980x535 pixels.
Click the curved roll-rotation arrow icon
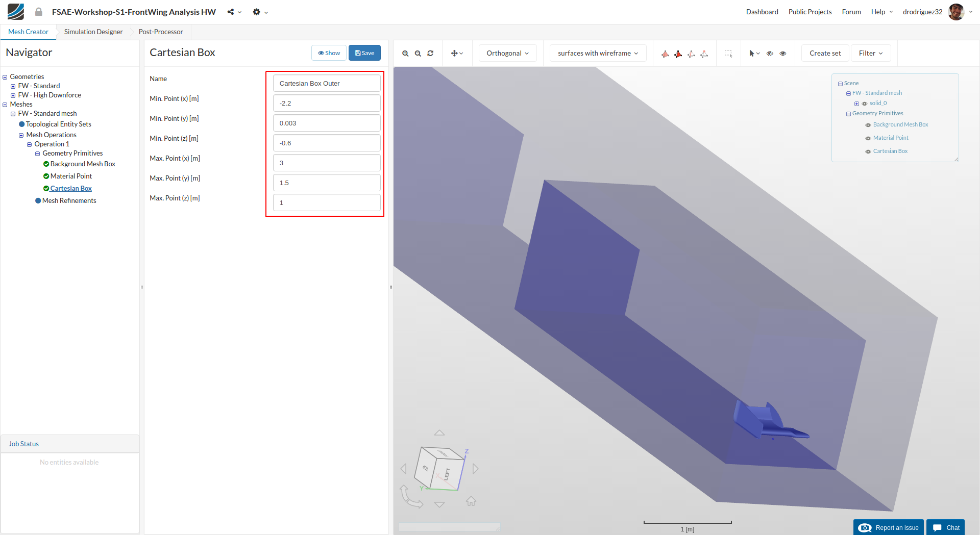[x=411, y=496]
